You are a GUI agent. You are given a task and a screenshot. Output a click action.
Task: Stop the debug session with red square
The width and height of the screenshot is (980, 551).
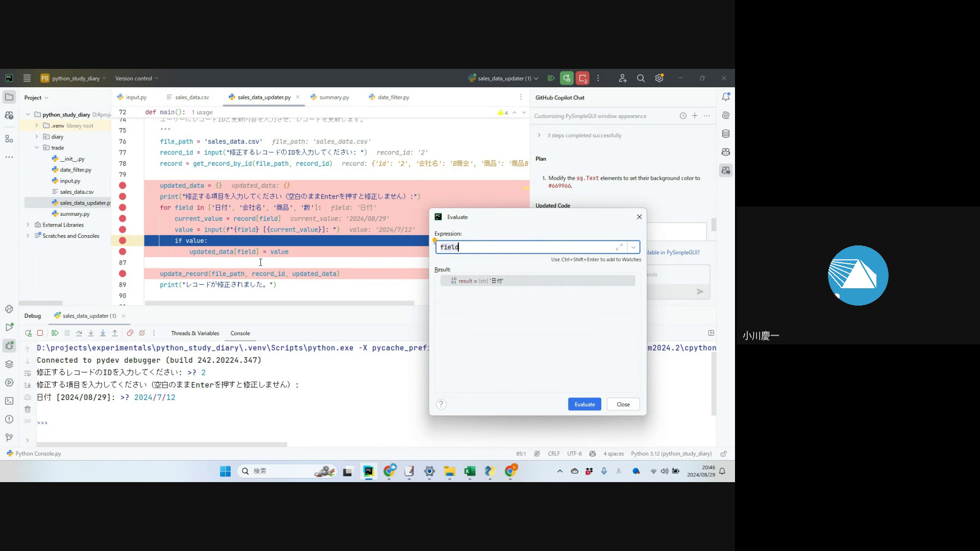click(x=40, y=333)
